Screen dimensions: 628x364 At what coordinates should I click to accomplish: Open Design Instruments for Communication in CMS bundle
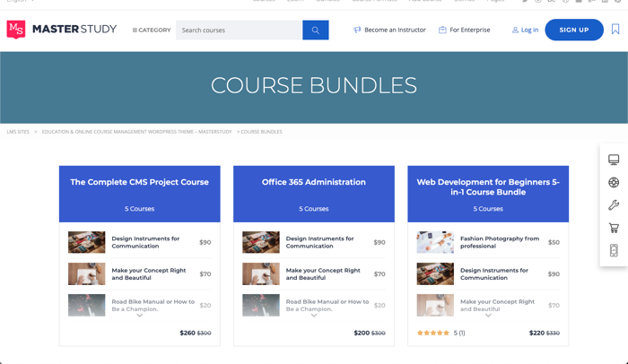pyautogui.click(x=145, y=242)
